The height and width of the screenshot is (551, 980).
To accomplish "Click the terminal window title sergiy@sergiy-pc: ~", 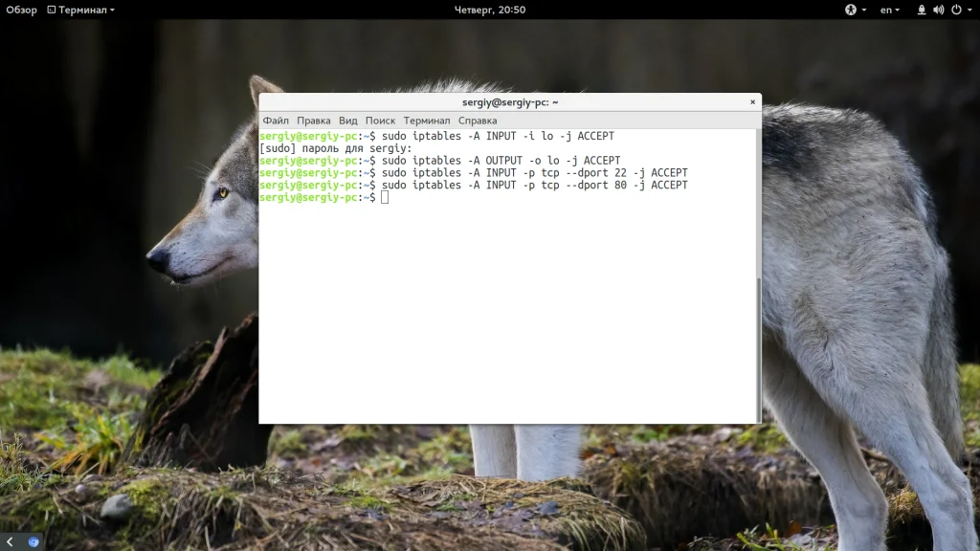I will click(x=510, y=102).
